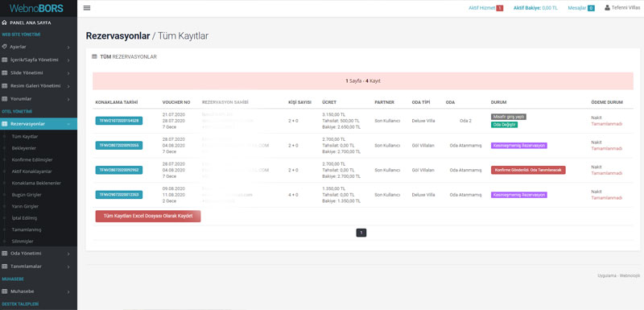Open voucher TFNV21072020154528

(x=118, y=121)
